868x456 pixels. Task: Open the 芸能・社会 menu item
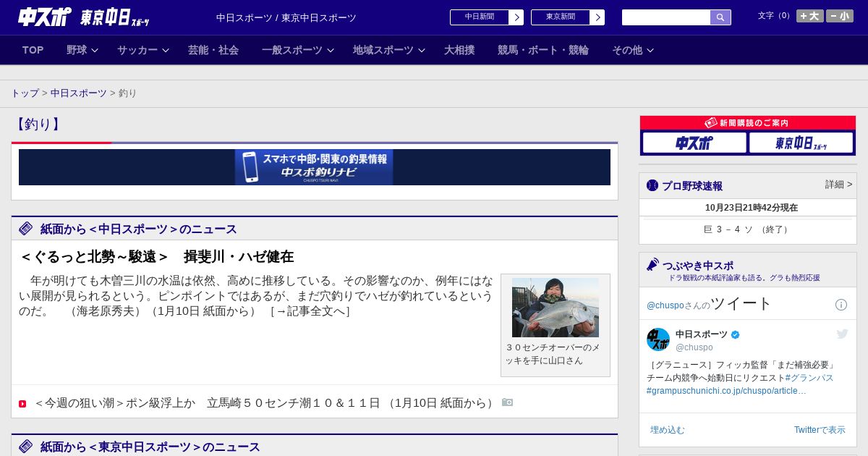point(213,50)
